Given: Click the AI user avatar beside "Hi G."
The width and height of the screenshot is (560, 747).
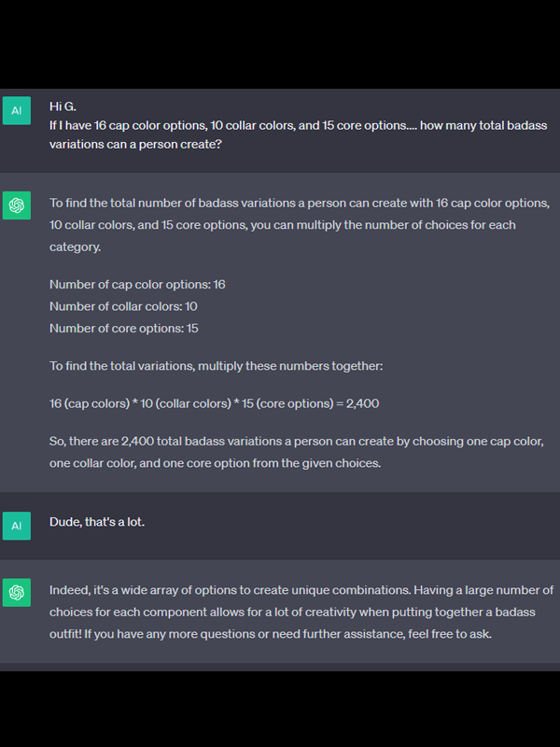Looking at the screenshot, I should (17, 110).
